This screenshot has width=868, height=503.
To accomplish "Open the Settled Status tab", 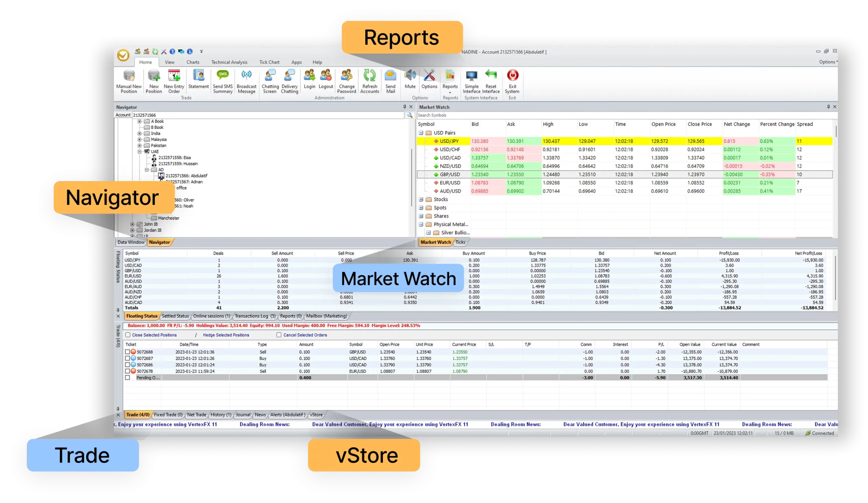I will (x=175, y=316).
